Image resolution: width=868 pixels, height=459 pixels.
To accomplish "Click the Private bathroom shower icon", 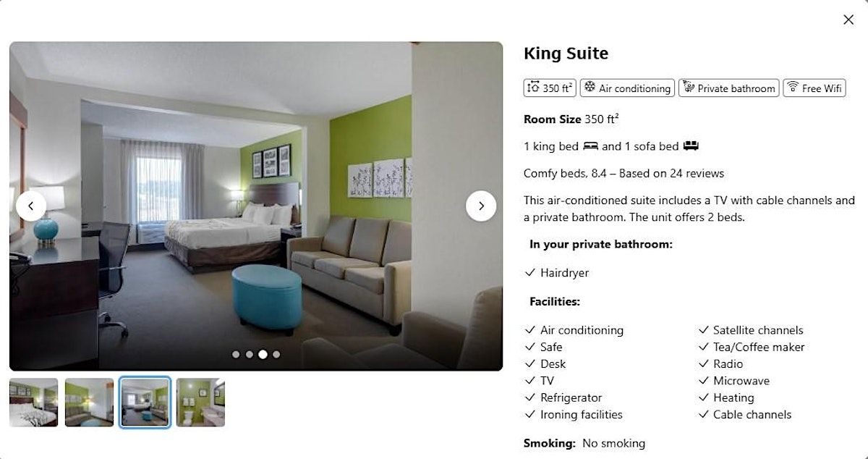I will click(688, 88).
